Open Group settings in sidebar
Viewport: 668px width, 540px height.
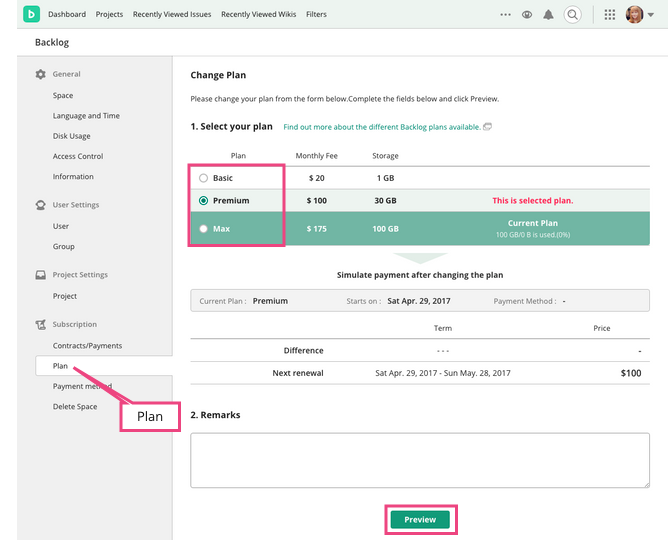(63, 247)
